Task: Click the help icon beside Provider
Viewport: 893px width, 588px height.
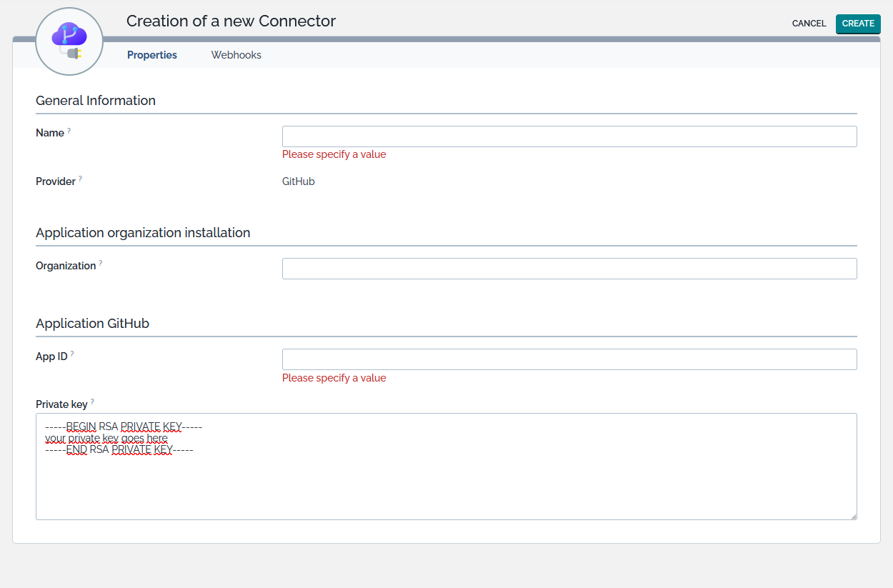Action: click(80, 179)
